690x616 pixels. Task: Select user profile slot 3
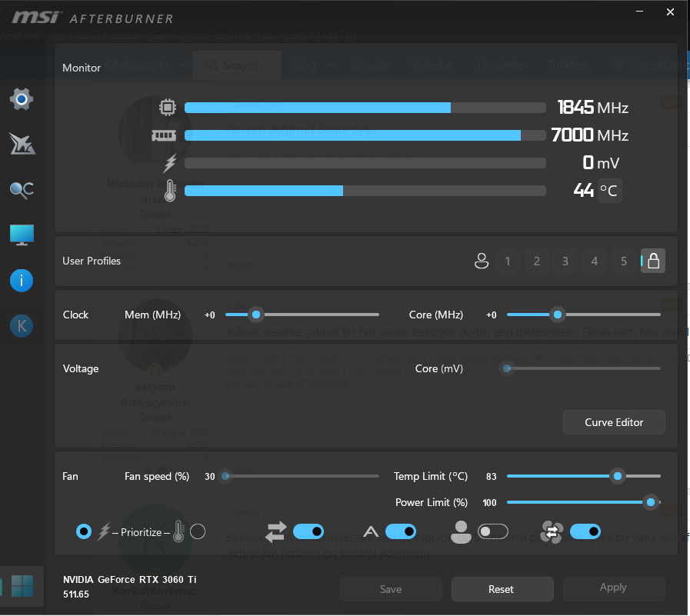pos(565,261)
